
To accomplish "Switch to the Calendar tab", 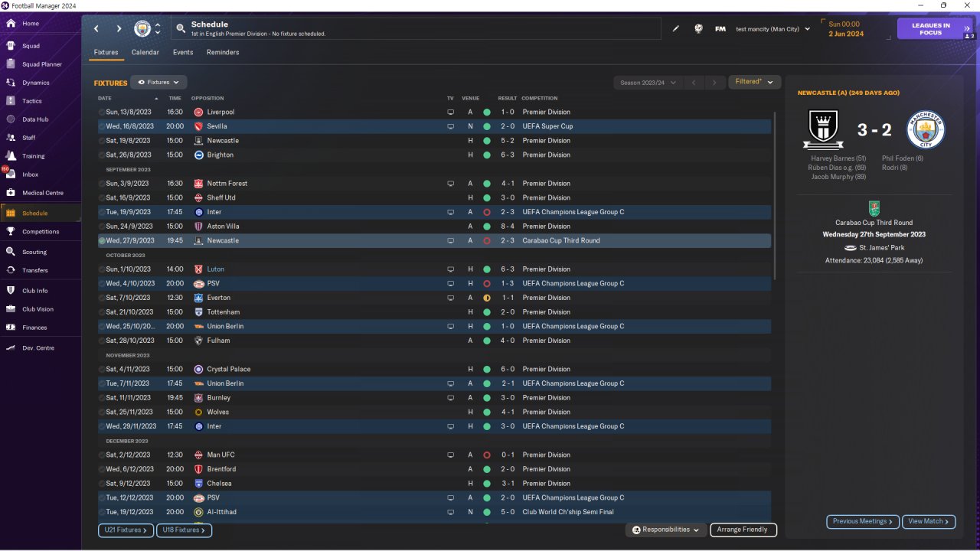I will [x=145, y=53].
